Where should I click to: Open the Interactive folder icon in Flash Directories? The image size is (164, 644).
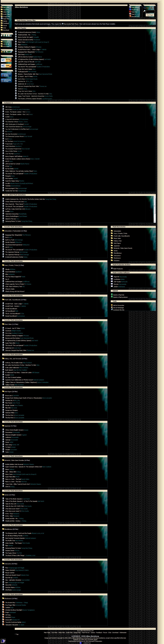tap(112, 255)
